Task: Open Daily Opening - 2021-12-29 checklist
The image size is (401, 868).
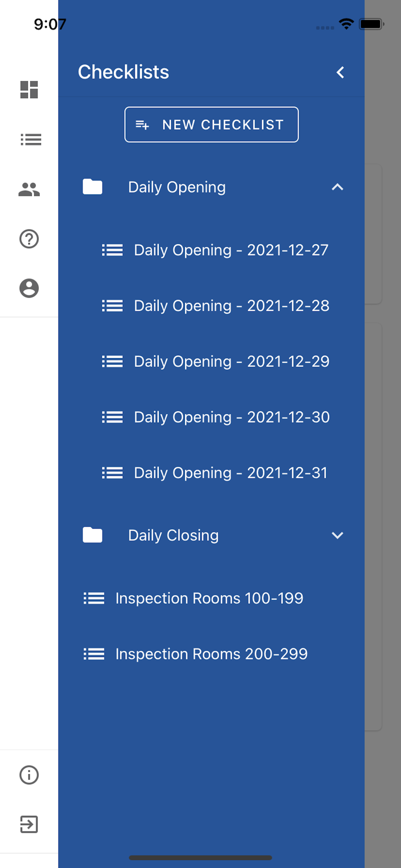Action: pyautogui.click(x=231, y=362)
